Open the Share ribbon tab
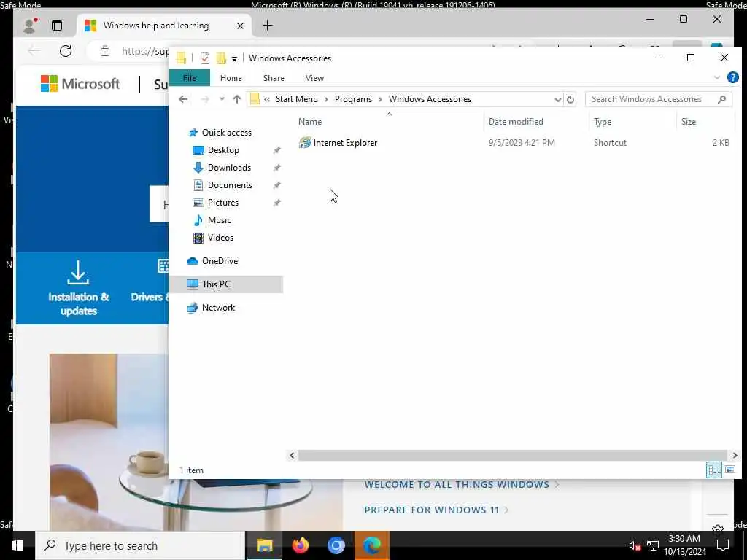Screen dimensions: 747x560 [x=274, y=78]
